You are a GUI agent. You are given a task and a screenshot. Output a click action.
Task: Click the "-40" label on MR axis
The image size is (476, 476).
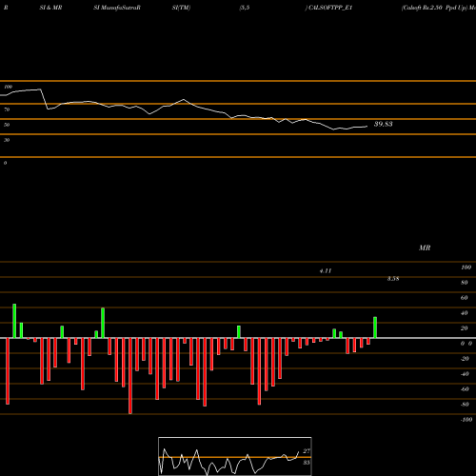[x=465, y=374]
